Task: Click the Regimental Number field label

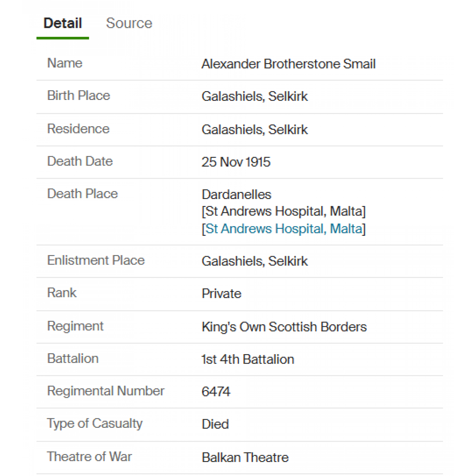Action: tap(106, 391)
